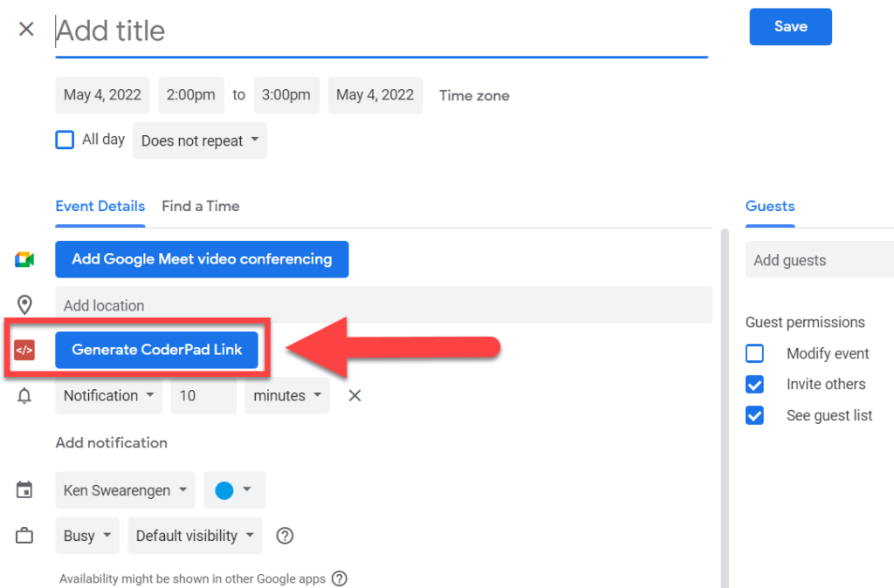
Task: Click the red CoderPad code icon
Action: coord(24,349)
